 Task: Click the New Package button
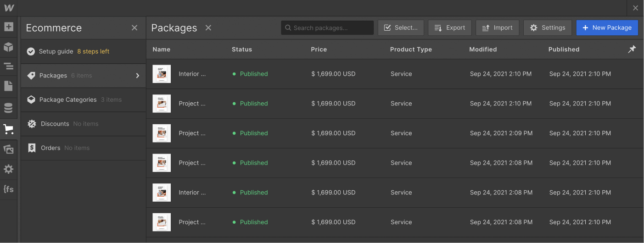coord(607,28)
